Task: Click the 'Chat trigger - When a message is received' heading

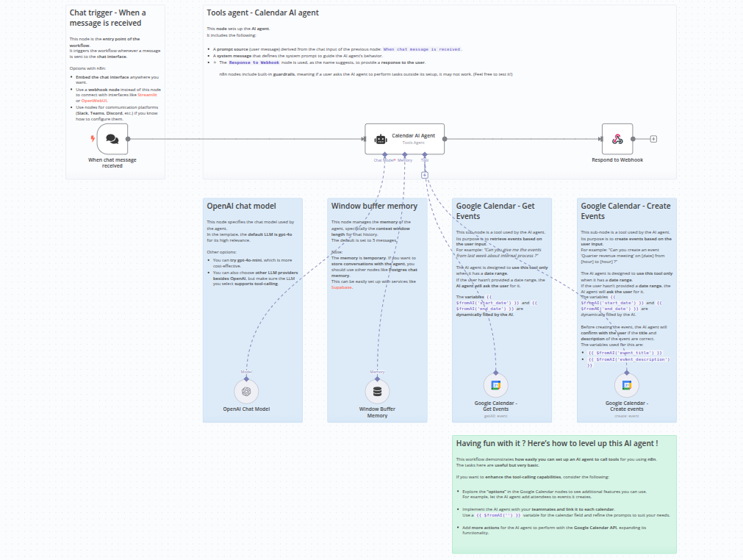Action: 108,18
